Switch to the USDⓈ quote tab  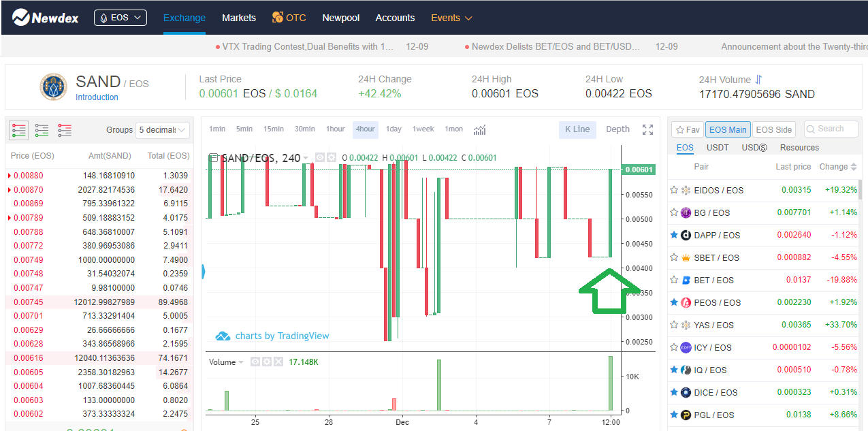click(754, 147)
